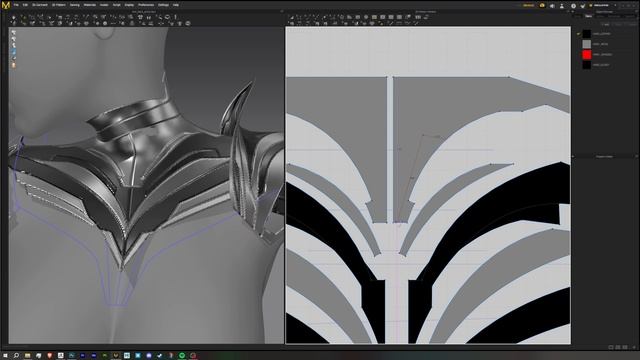
Task: Open the Materials menu
Action: [90, 5]
